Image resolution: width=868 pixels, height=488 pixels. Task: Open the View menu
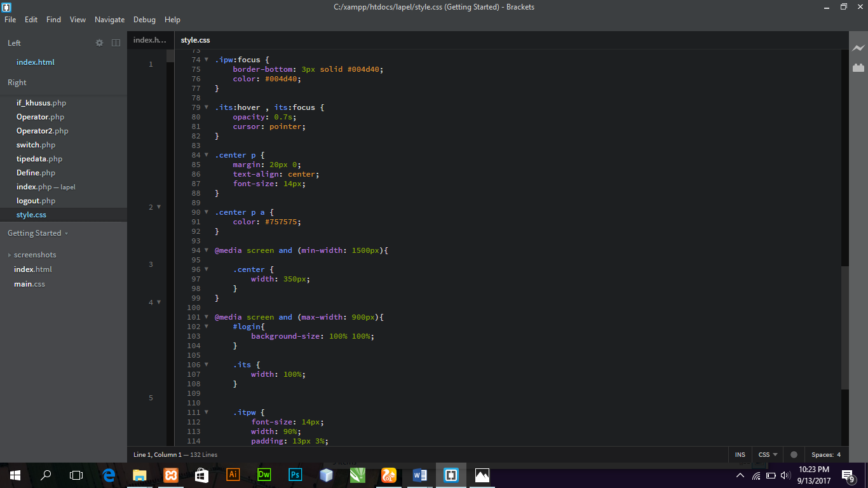(x=78, y=20)
